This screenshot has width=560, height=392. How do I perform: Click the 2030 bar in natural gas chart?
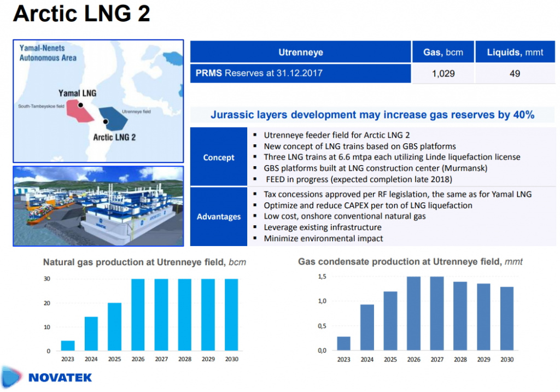click(231, 314)
